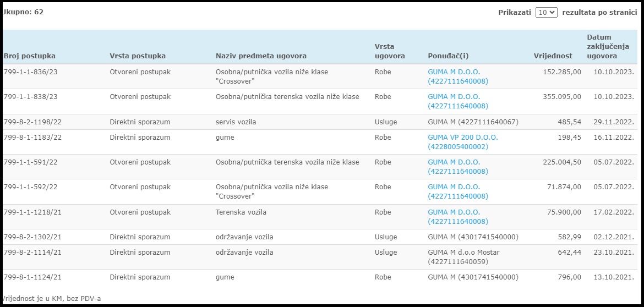Screen dimensions: 644x307
Task: Sort by Broj postupka column header
Action: pyautogui.click(x=30, y=56)
